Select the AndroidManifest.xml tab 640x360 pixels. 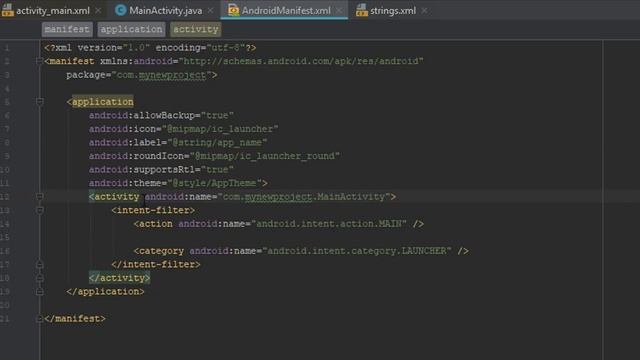pos(286,11)
